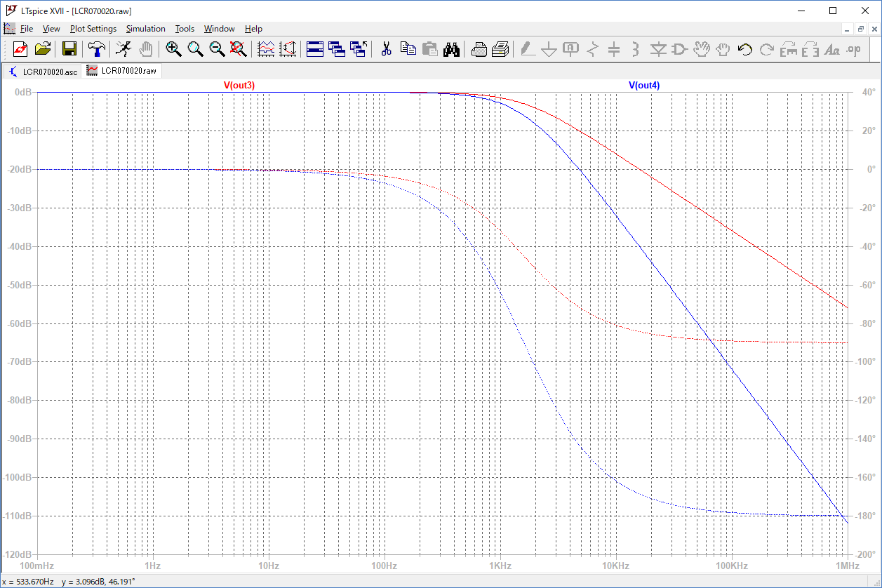Click the -60dB left axis label
The width and height of the screenshot is (882, 588).
(20, 323)
